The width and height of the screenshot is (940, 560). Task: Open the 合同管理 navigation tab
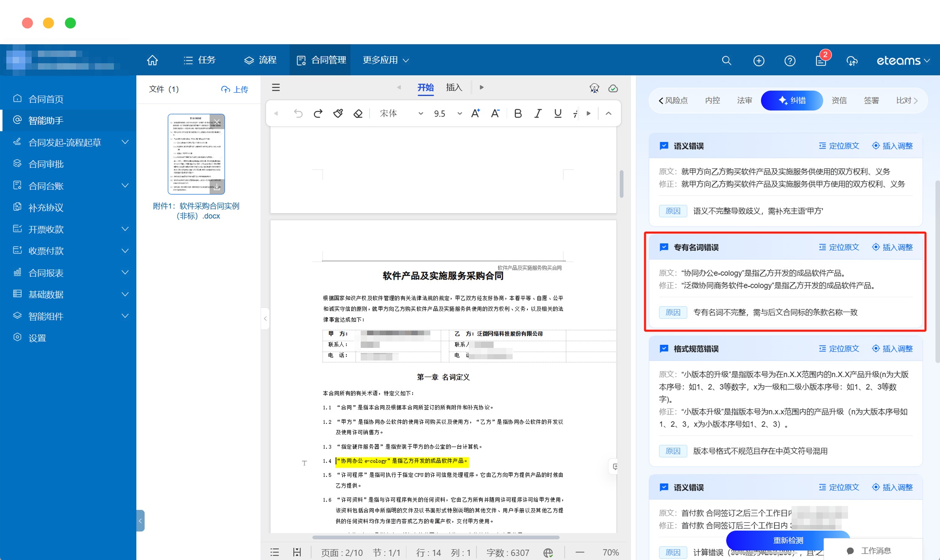[x=321, y=60]
